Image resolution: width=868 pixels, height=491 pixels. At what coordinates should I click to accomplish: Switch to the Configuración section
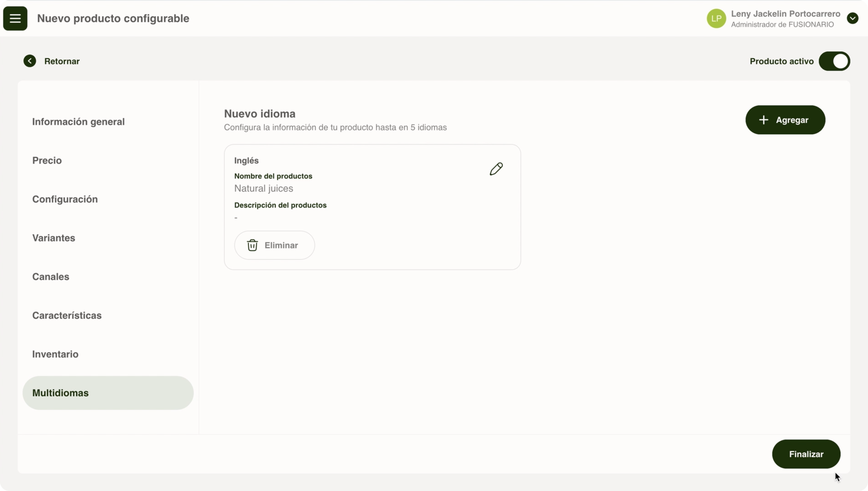point(65,199)
